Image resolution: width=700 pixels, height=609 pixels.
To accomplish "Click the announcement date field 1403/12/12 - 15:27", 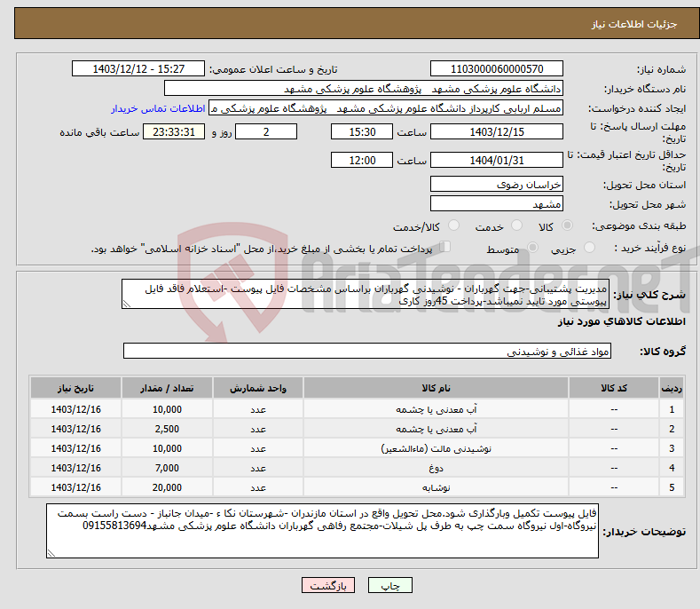I will tap(138, 69).
